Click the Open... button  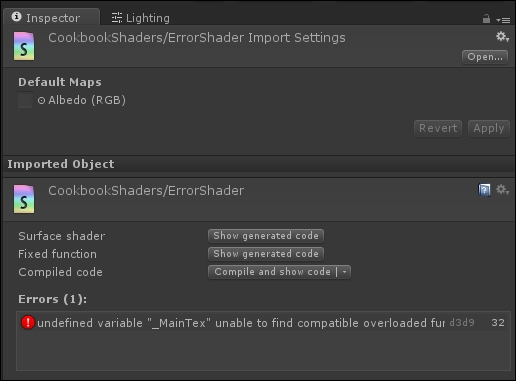tap(485, 57)
